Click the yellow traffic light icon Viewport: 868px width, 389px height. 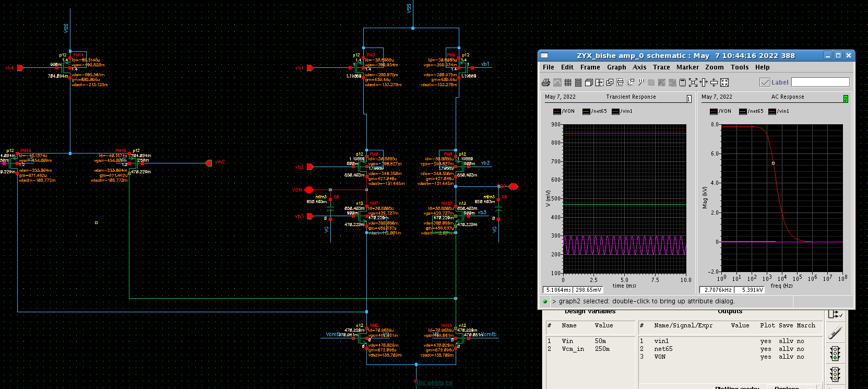click(x=835, y=374)
